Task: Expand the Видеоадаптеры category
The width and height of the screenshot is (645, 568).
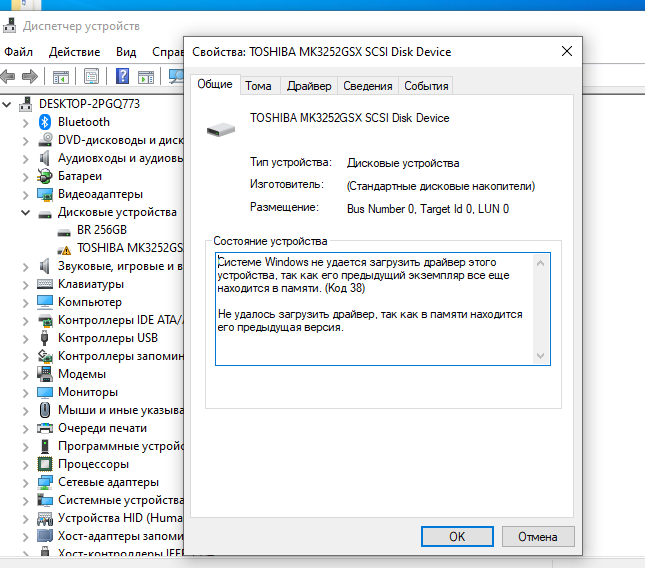Action: (x=26, y=195)
